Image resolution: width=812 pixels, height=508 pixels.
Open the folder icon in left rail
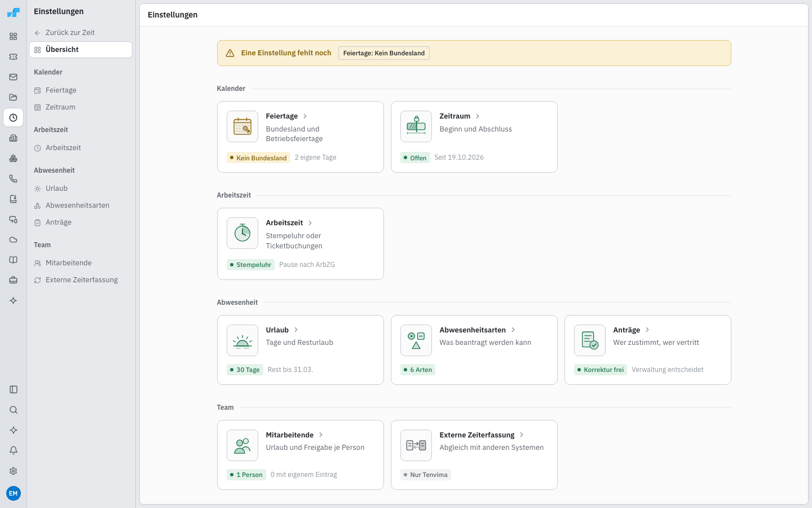coord(14,98)
